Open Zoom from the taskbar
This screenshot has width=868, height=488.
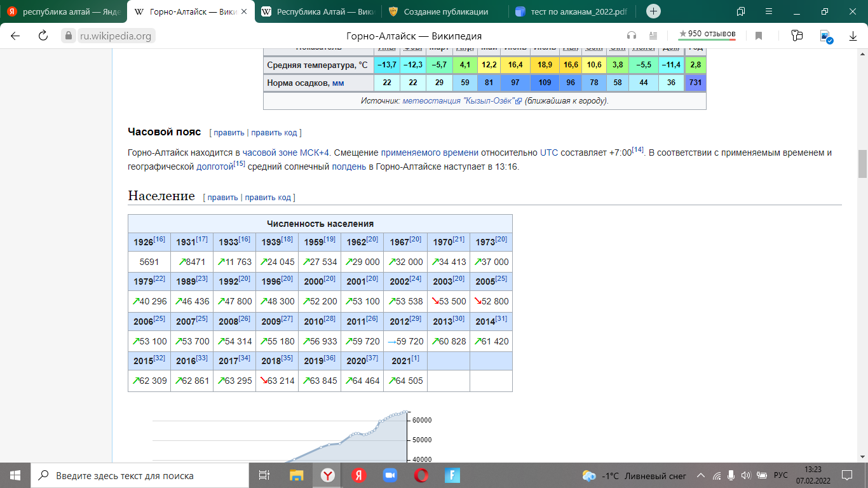(389, 475)
